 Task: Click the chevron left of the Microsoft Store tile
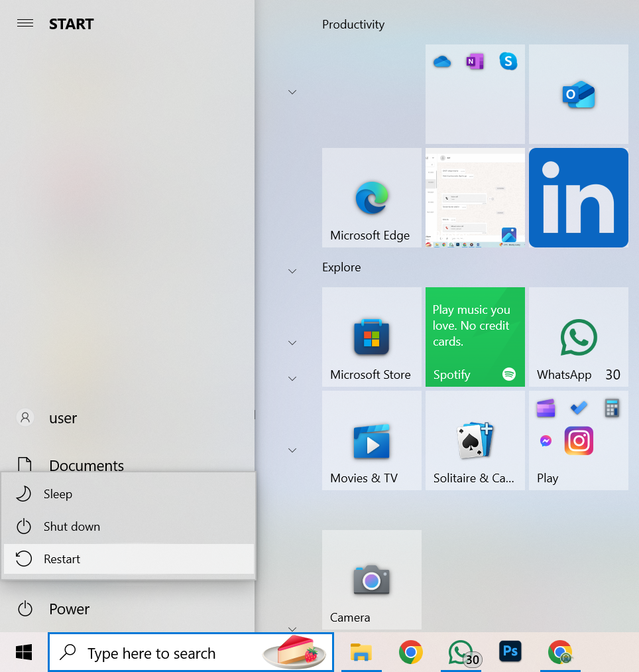pyautogui.click(x=292, y=343)
